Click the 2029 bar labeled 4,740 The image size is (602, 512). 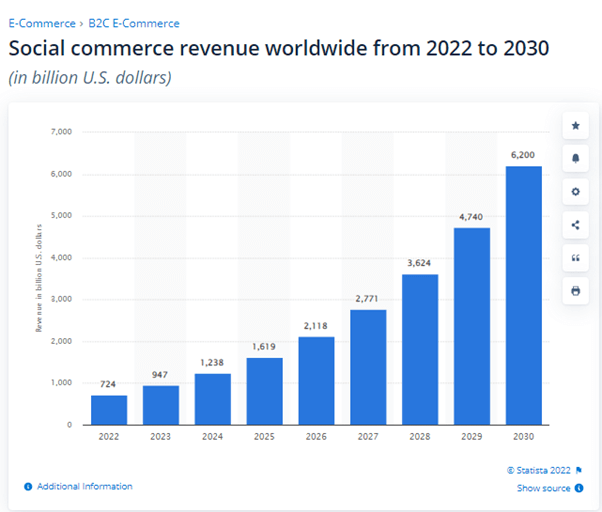click(472, 326)
